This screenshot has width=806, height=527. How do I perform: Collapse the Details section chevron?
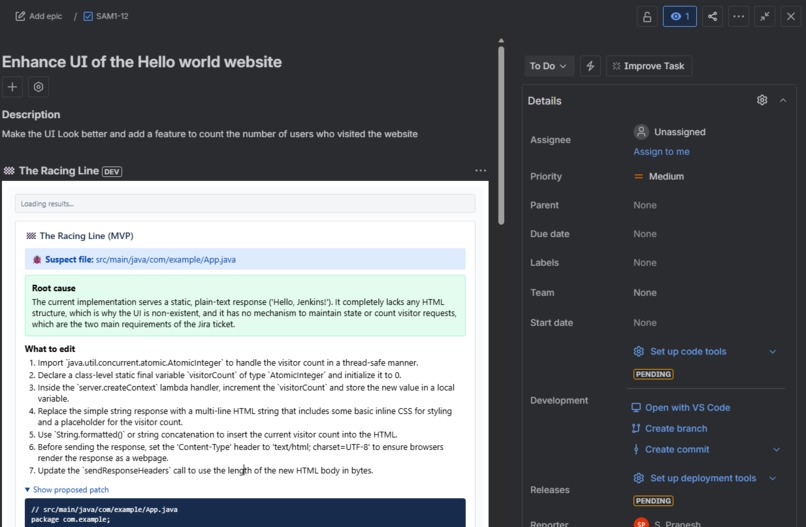pos(783,100)
